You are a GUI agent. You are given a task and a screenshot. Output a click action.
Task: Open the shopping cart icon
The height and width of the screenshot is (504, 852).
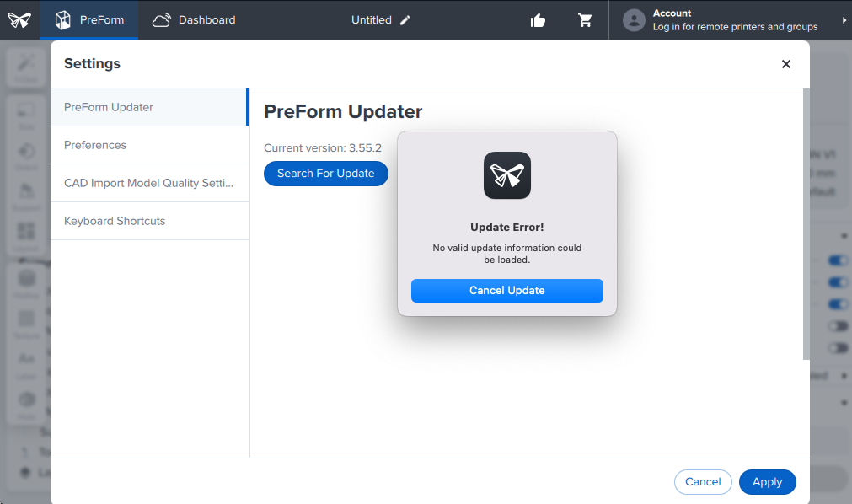[585, 21]
